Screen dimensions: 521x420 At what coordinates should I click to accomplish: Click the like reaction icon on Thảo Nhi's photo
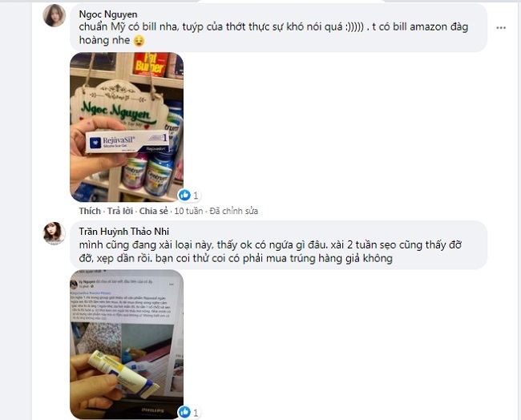(184, 412)
